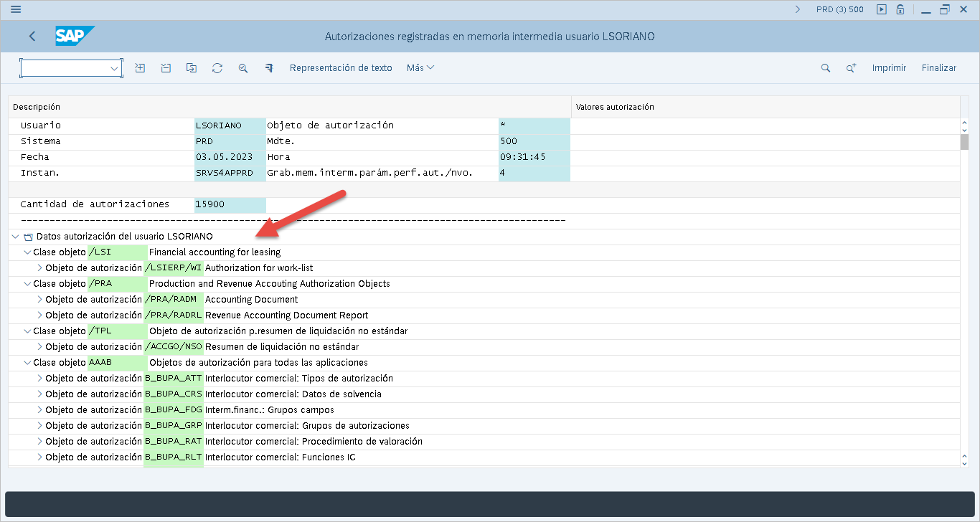The height and width of the screenshot is (522, 980).
Task: Collapse the Datos autorización del usuario LSORIANO node
Action: click(x=16, y=237)
